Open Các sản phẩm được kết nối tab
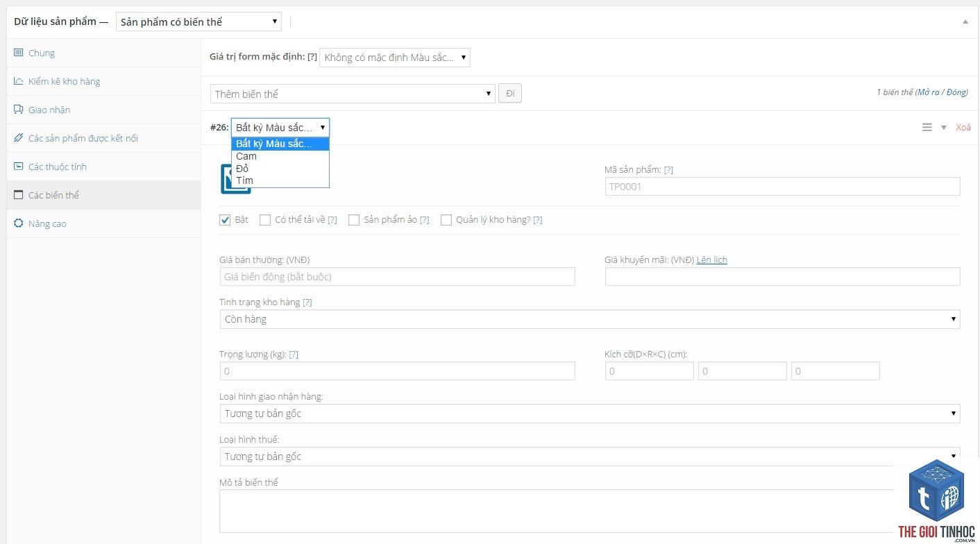 click(x=103, y=138)
